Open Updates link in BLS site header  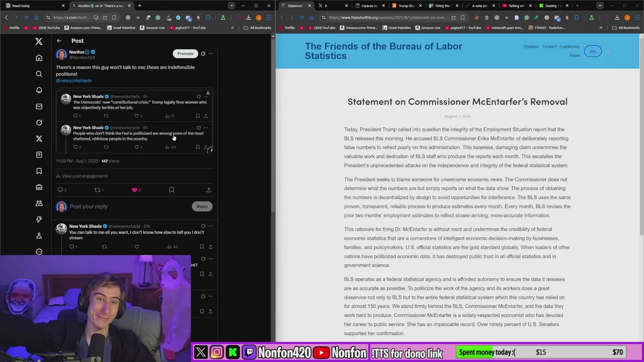tap(531, 47)
